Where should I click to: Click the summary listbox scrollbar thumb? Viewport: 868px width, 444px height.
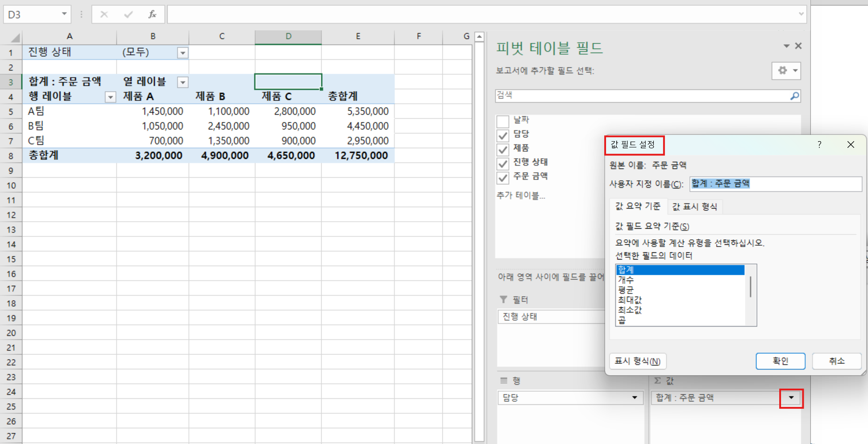750,287
